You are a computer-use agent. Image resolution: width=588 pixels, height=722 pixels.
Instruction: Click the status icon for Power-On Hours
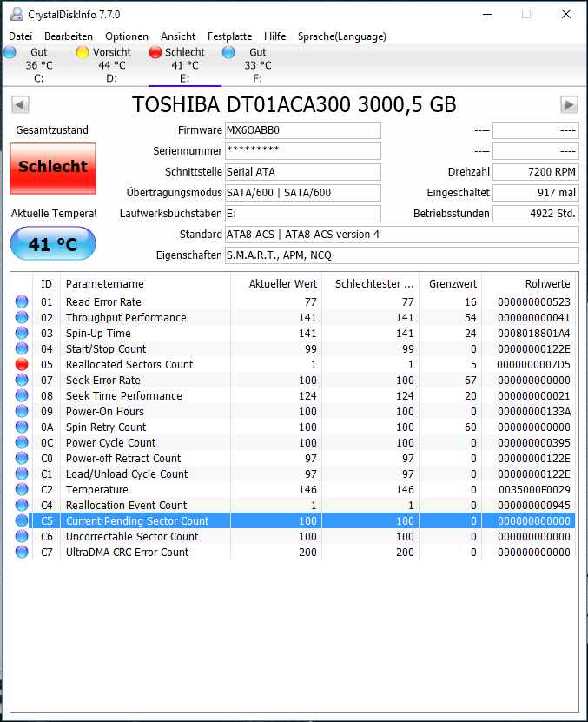22,411
